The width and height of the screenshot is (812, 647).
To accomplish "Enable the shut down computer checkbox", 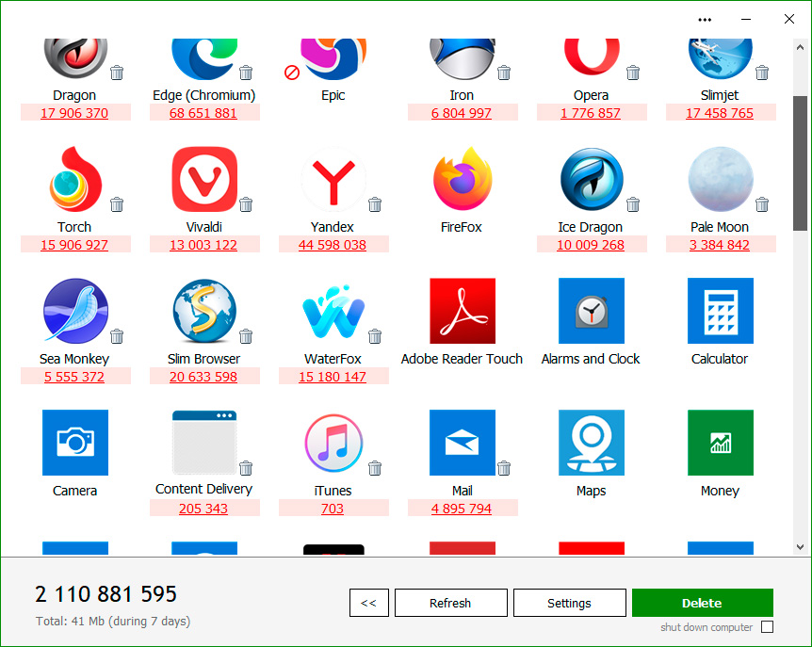I will click(x=767, y=627).
